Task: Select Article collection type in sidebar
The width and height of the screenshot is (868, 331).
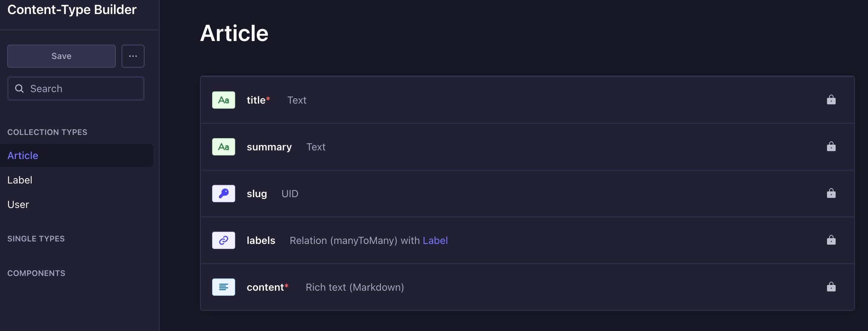Action: (23, 155)
